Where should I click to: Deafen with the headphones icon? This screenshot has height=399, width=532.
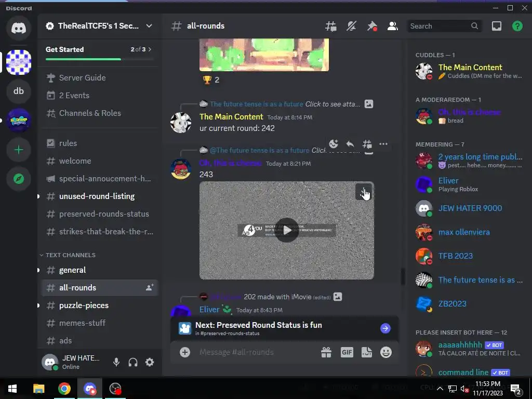pos(133,362)
